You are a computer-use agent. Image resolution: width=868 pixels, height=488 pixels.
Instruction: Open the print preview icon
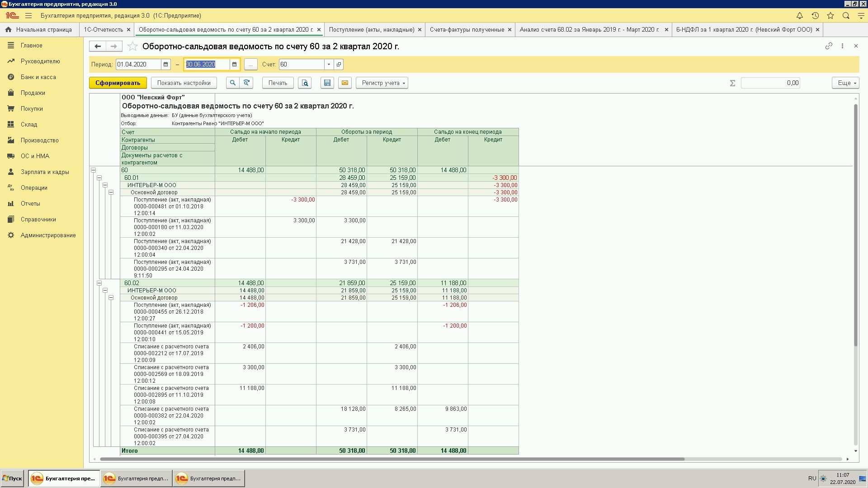click(x=305, y=83)
